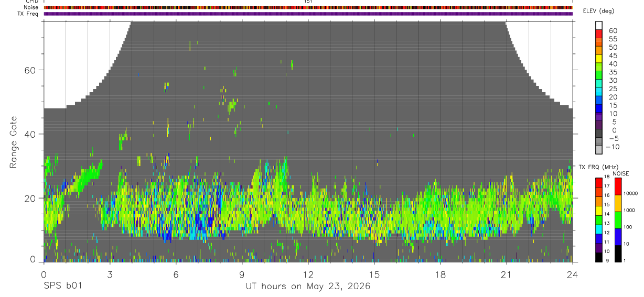Viewport: 644px width, 297px height.
Task: Click the ELEV (deg) legend title
Action: click(598, 11)
